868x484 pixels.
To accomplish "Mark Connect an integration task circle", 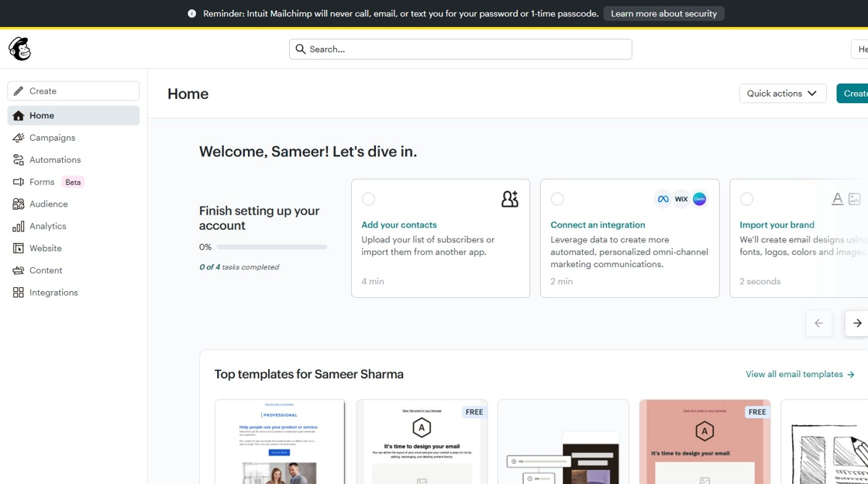I will click(x=557, y=198).
